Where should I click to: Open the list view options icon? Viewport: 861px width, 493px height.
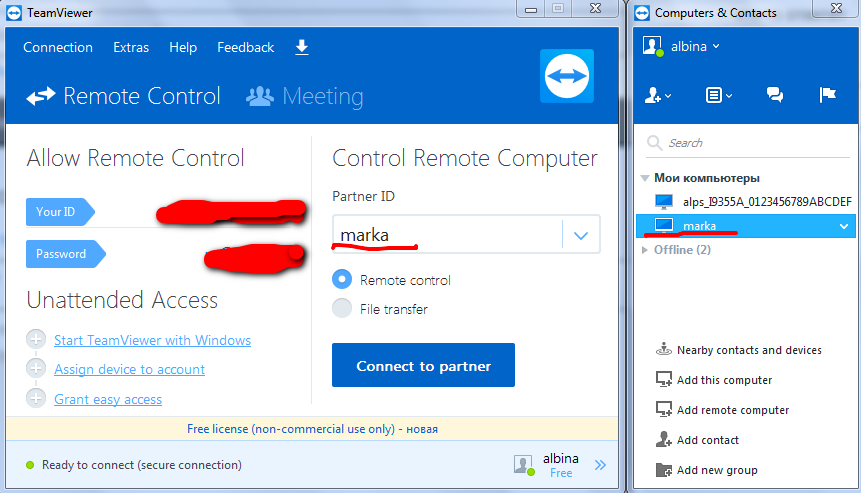pyautogui.click(x=718, y=96)
